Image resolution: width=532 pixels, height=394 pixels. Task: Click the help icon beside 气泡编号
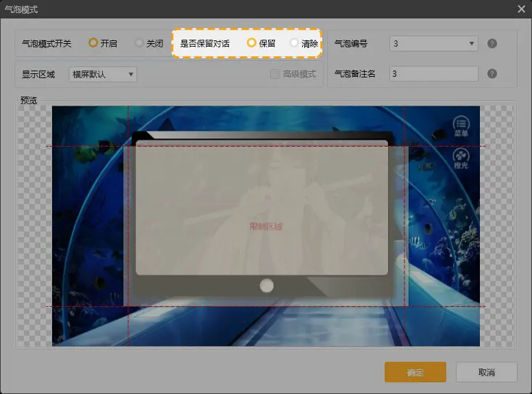click(x=492, y=44)
